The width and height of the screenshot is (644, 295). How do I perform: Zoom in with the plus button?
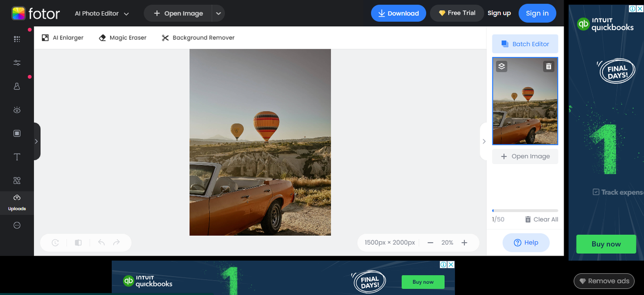pos(464,243)
